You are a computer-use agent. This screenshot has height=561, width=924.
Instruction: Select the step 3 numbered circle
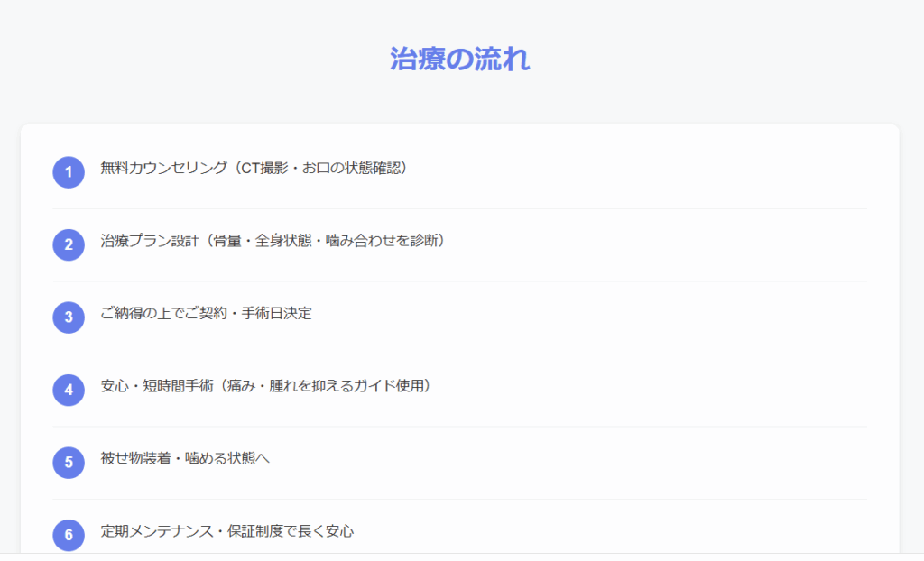69,317
